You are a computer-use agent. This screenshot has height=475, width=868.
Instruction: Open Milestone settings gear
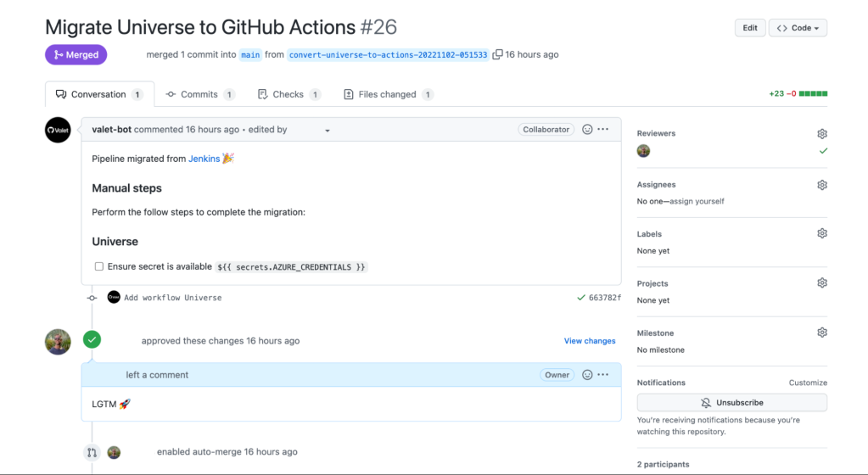(822, 332)
